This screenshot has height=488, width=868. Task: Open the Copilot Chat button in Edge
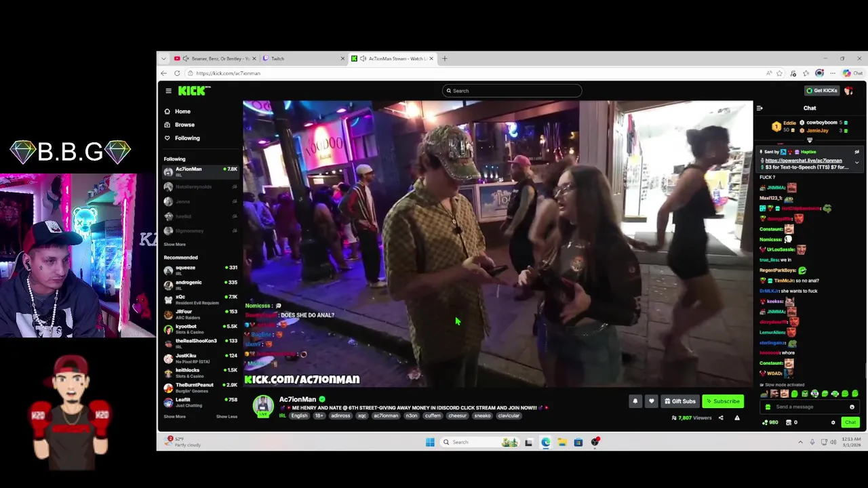pos(853,73)
